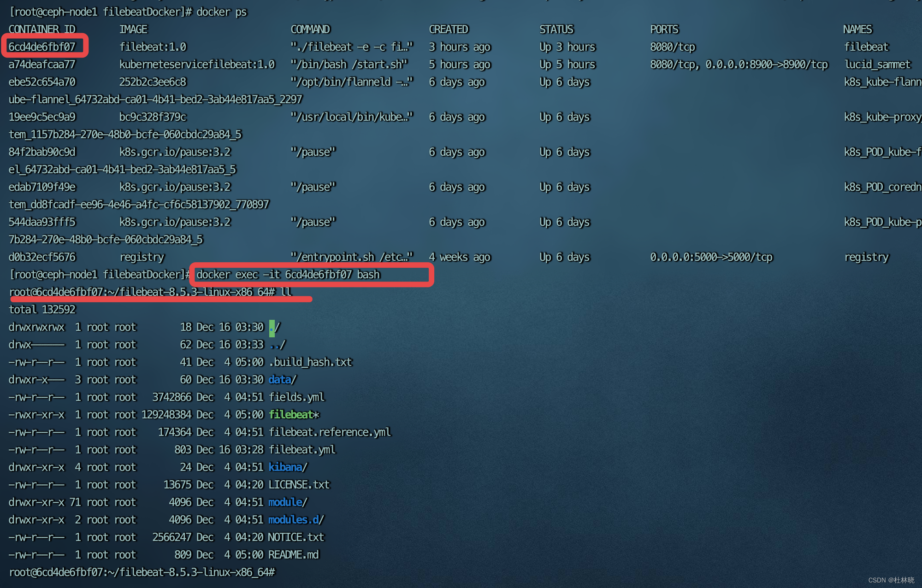The height and width of the screenshot is (588, 922).
Task: Select the container name lucid_sammet
Action: [878, 64]
